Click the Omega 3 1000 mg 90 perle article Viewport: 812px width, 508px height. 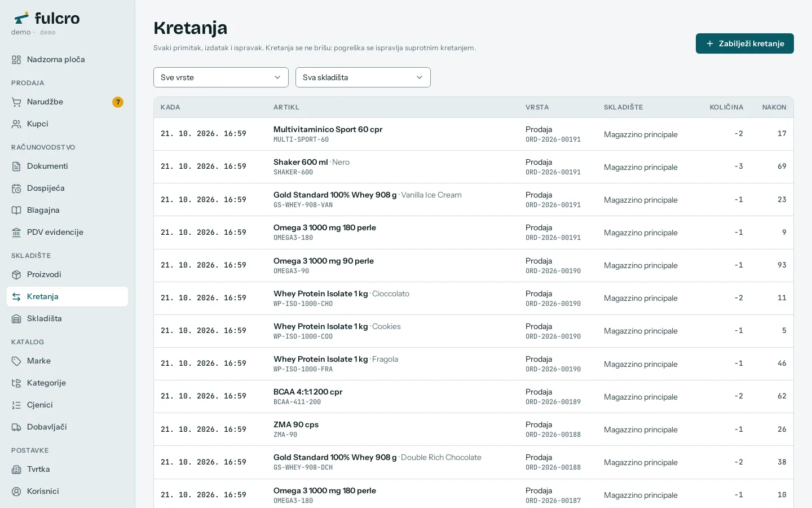coord(324,261)
